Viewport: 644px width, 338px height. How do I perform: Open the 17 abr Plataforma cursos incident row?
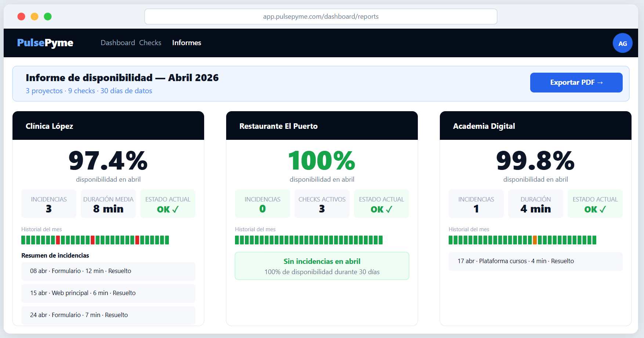536,261
